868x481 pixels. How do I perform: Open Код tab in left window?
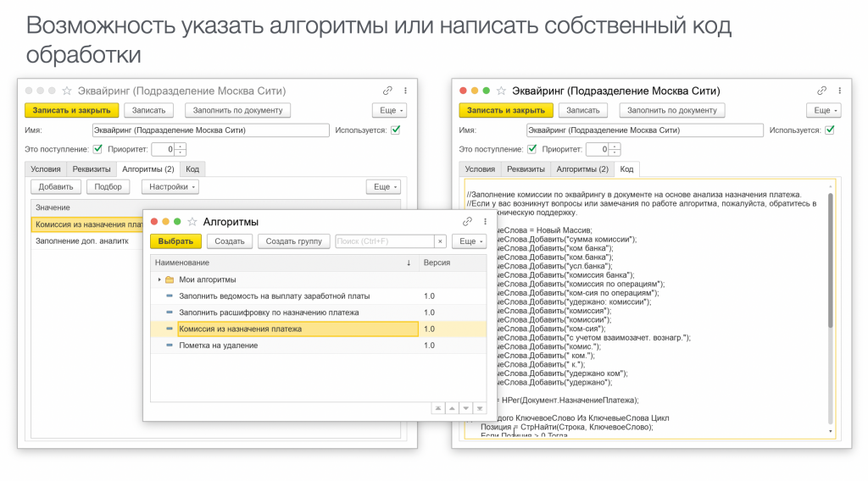(192, 169)
